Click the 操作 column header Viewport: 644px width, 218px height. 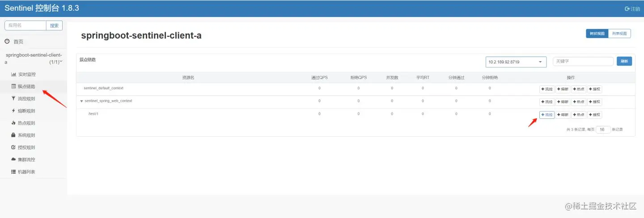click(571, 77)
